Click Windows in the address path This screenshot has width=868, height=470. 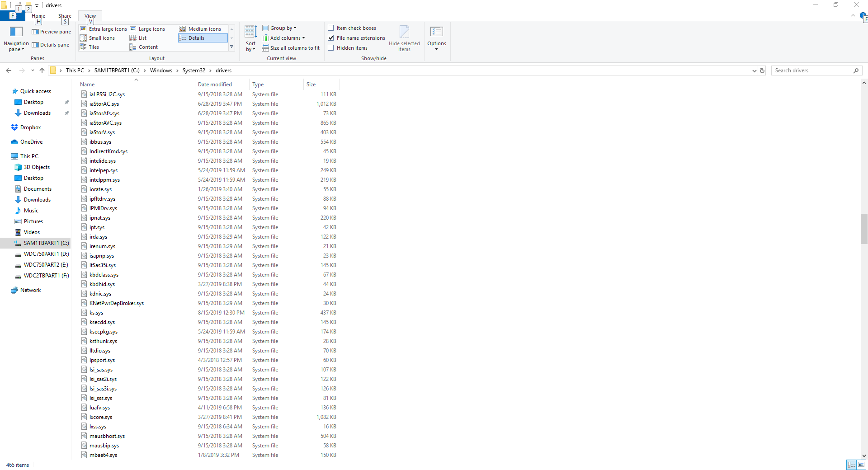[161, 70]
